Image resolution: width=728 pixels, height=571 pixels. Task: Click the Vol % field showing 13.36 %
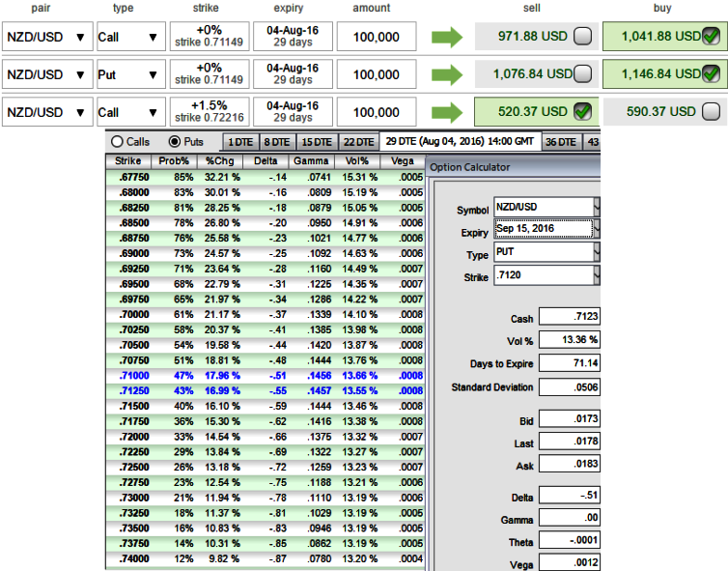pos(569,340)
